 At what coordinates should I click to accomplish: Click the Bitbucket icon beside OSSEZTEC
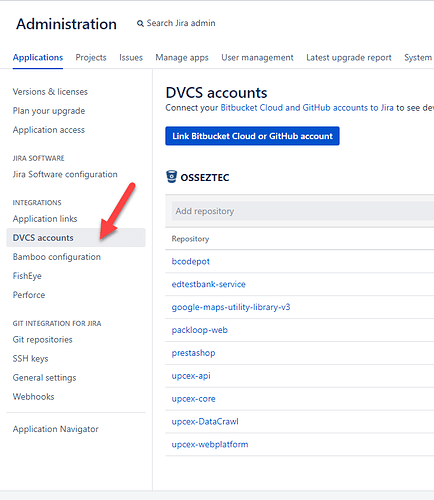click(171, 177)
